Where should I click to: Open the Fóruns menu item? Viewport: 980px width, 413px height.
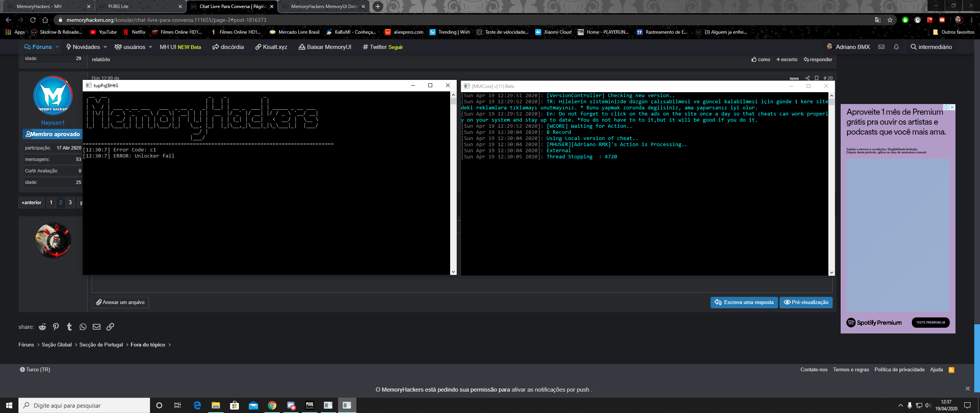(x=38, y=47)
